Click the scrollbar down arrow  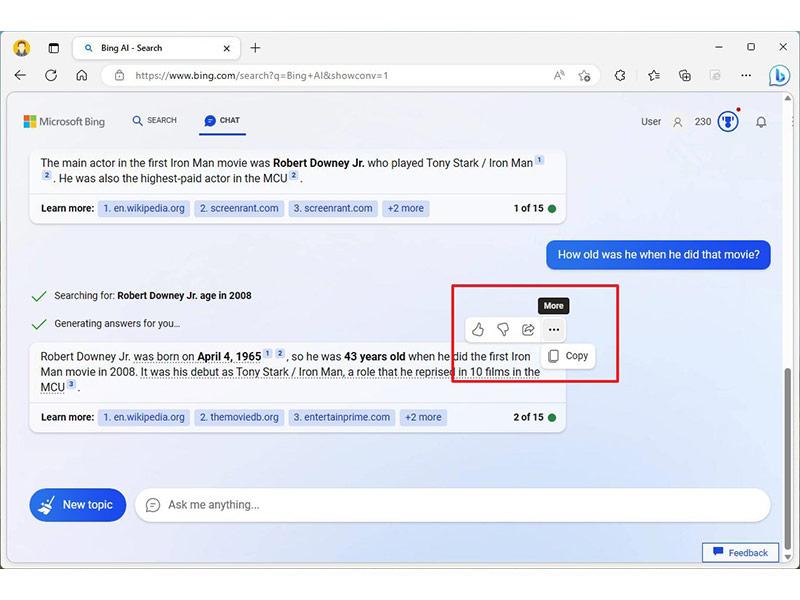coord(788,557)
